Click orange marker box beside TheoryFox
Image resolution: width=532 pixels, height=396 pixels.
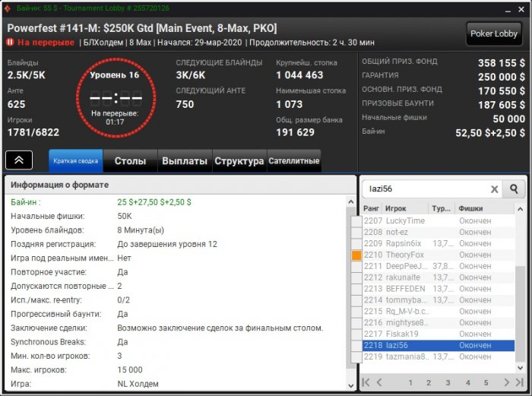pyautogui.click(x=356, y=255)
